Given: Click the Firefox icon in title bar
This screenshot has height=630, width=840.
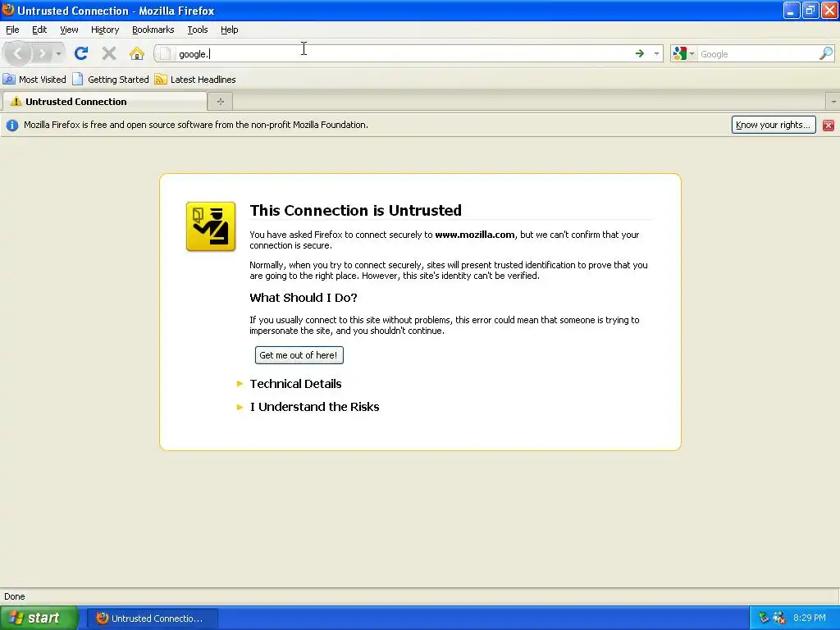Looking at the screenshot, I should (x=8, y=10).
